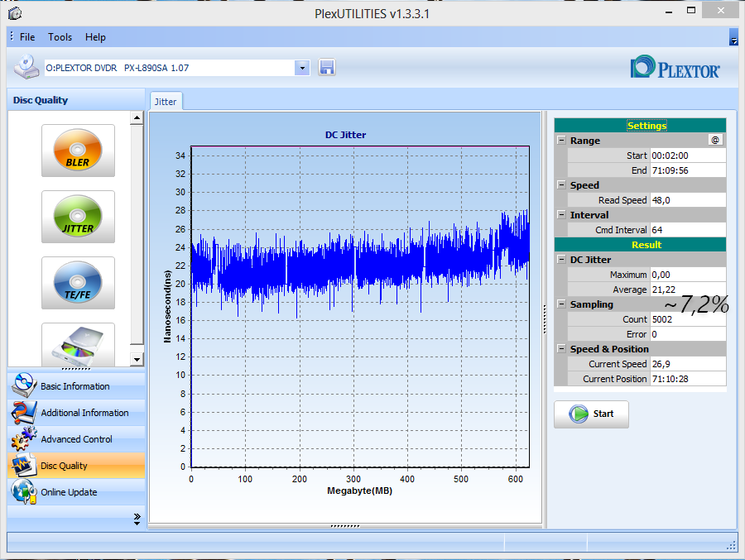Click the Read Speed value 48,0

point(688,200)
